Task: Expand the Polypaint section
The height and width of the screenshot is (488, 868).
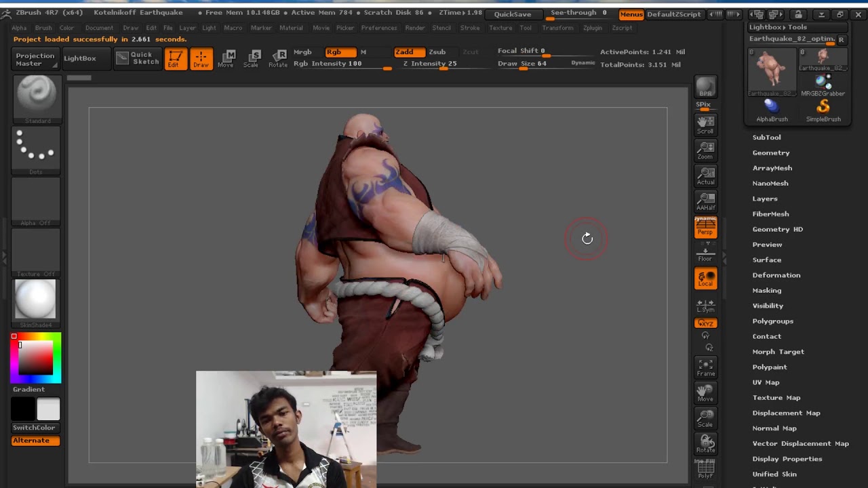Action: coord(770,367)
